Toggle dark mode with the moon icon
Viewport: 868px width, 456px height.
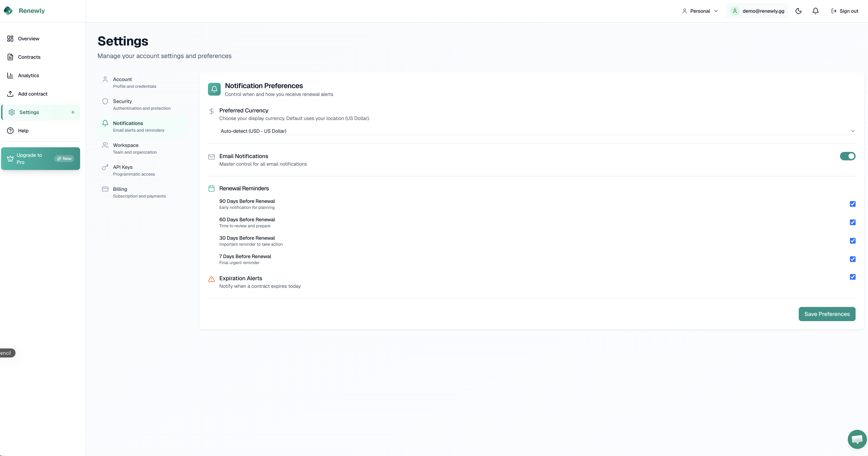(x=798, y=11)
